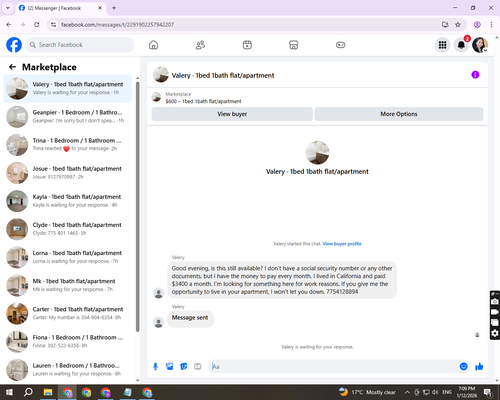Open a new browser tab with plus
Screen dimensions: 500x400
pyautogui.click(x=114, y=8)
